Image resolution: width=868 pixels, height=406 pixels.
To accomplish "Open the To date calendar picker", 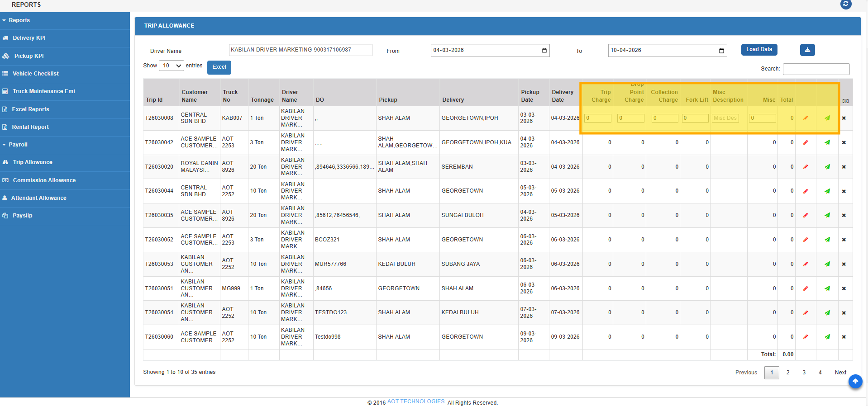I will (x=721, y=51).
